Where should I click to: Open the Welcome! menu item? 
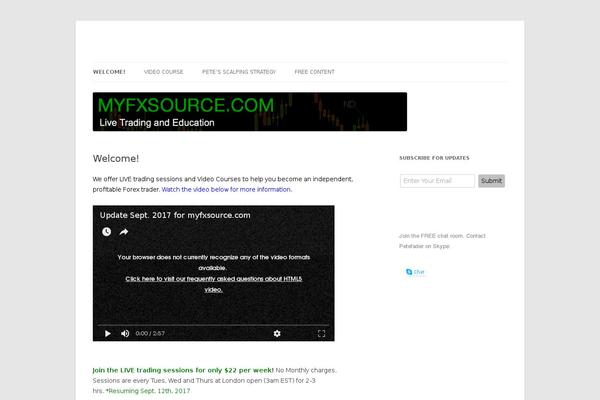tap(109, 72)
